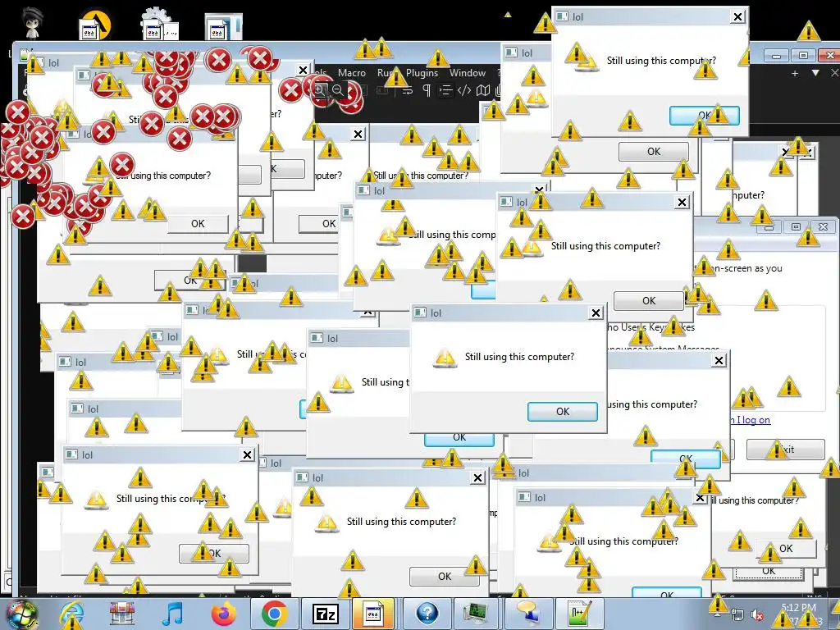Open the Window menu in Notepad++
Viewport: 840px width, 630px height.
[x=467, y=73]
